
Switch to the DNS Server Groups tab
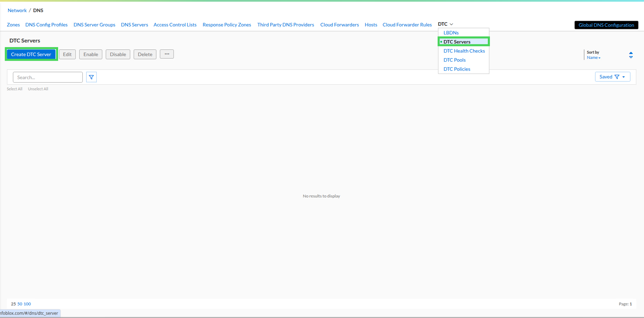(94, 25)
